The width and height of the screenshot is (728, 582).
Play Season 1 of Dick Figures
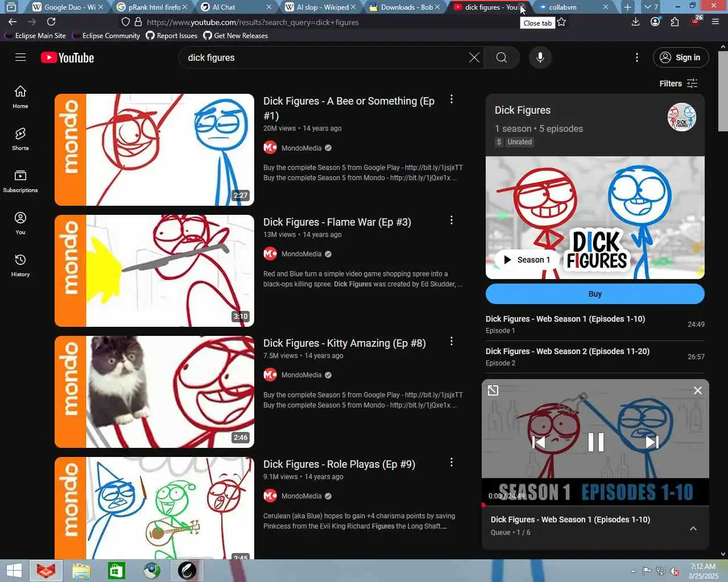click(x=527, y=260)
